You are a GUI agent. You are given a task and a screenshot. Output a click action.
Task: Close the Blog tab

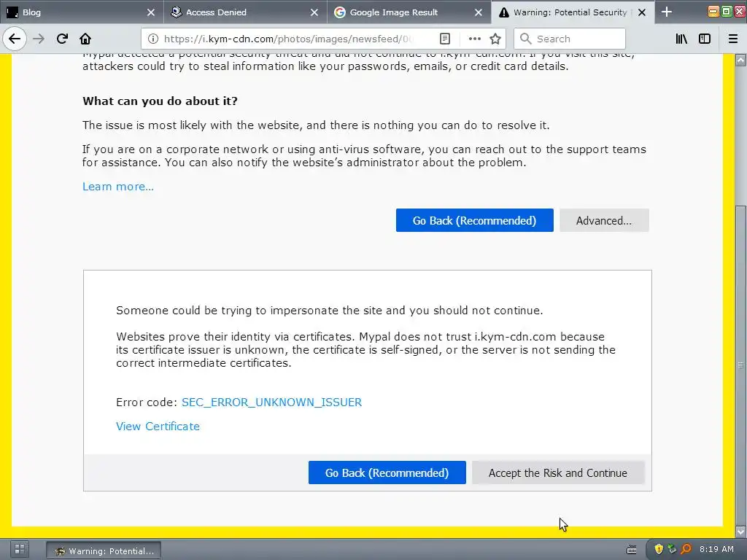150,12
